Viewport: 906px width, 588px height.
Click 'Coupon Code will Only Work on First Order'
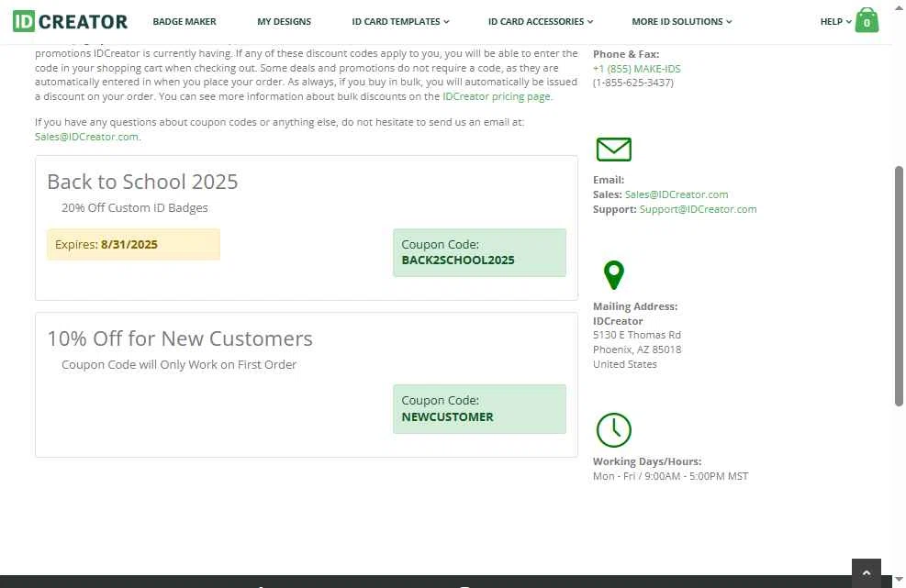tap(179, 365)
